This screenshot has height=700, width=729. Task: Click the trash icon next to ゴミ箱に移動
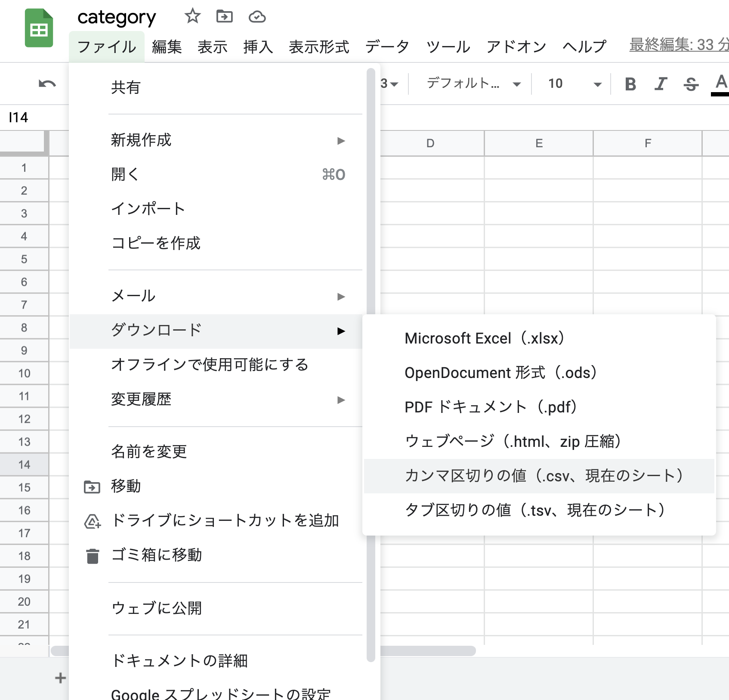tap(92, 556)
